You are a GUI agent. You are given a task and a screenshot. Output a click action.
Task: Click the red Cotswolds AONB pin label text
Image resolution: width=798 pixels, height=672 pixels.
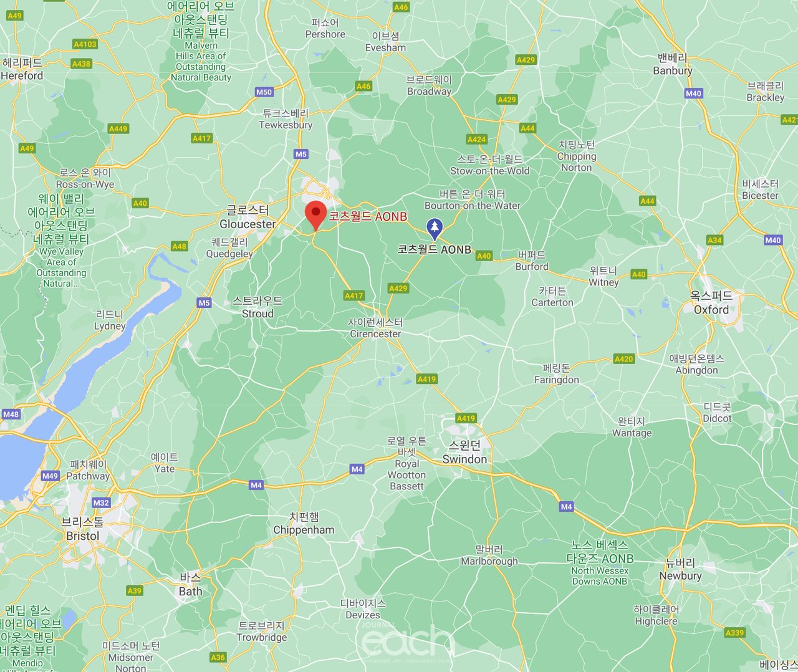pyautogui.click(x=368, y=216)
